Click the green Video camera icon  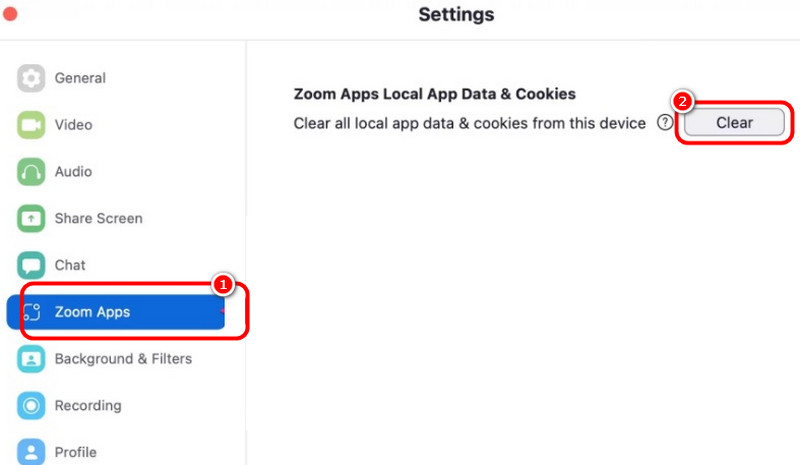pyautogui.click(x=32, y=125)
